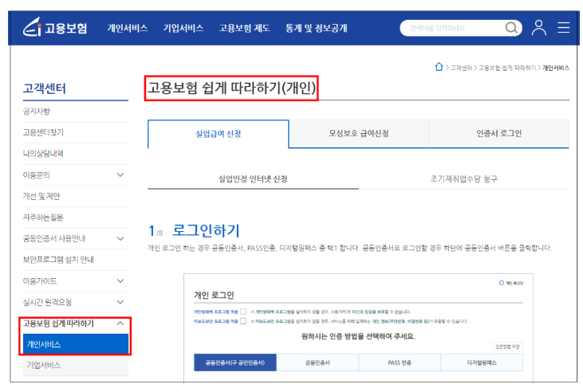The height and width of the screenshot is (392, 583).
Task: Click the 금융인증서 button
Action: click(x=317, y=363)
